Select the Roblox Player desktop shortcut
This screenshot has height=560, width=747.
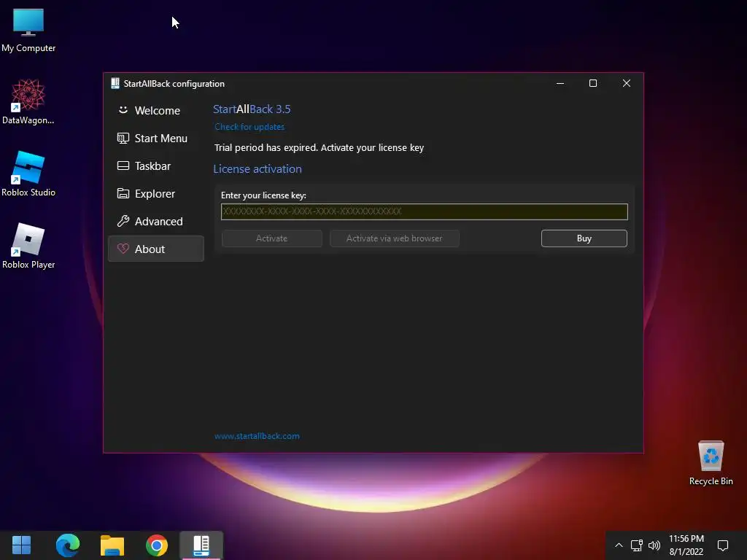[x=28, y=246]
